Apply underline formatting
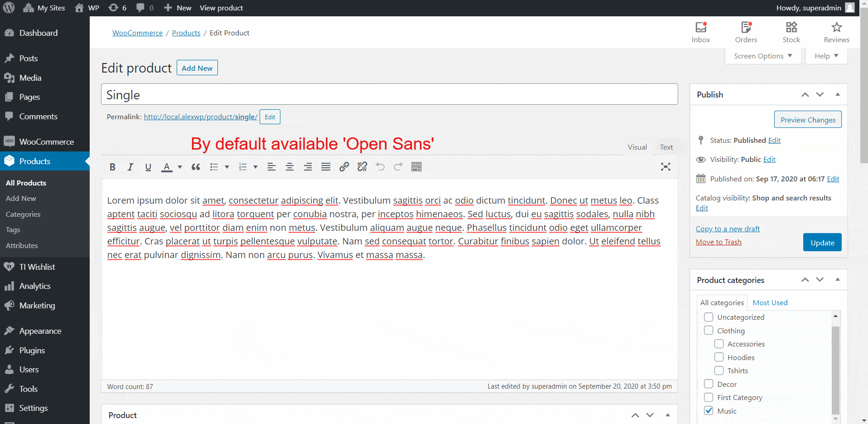The image size is (868, 424). [x=148, y=167]
